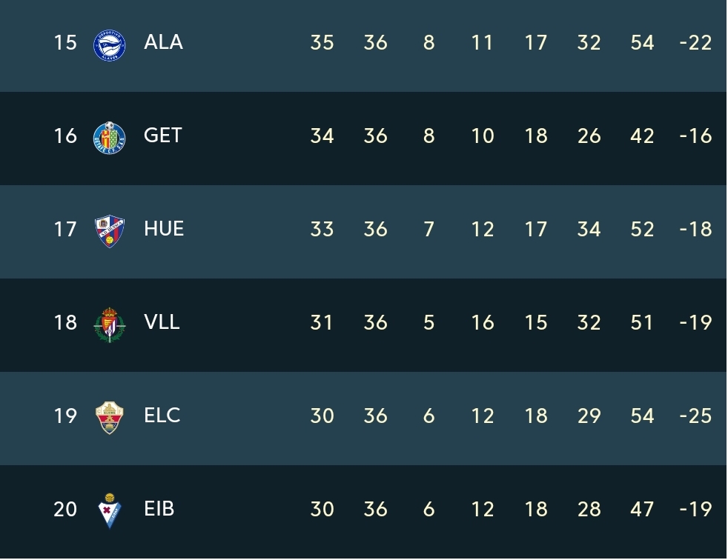Click the Eibar club crest
This screenshot has width=728, height=560.
tap(110, 511)
